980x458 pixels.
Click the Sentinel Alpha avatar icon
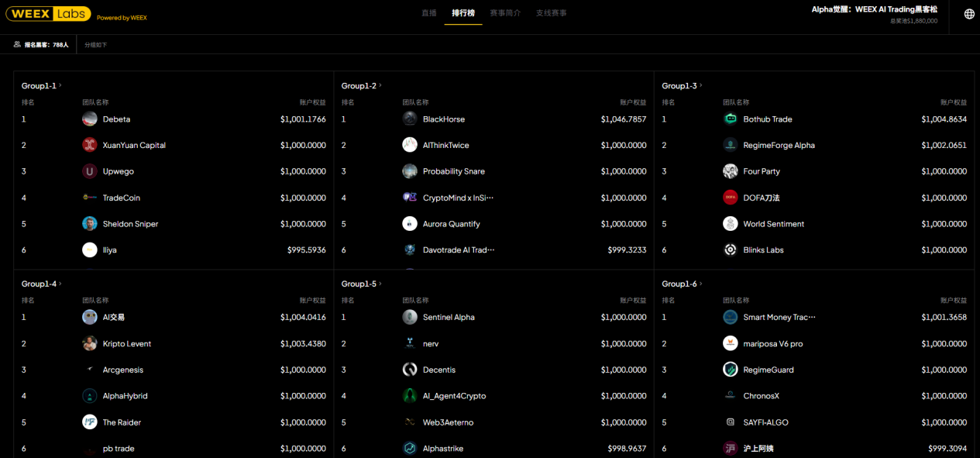click(x=410, y=317)
